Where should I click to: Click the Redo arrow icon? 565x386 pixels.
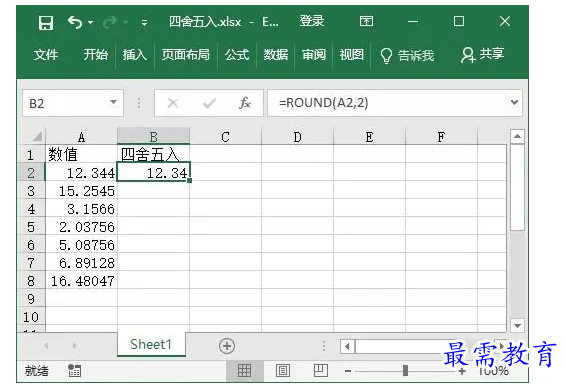pos(110,23)
